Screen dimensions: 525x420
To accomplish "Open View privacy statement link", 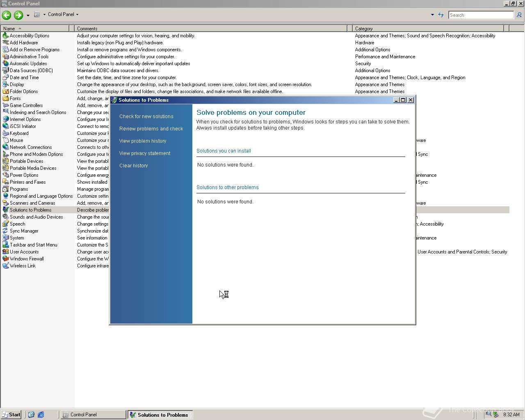I will tap(145, 153).
